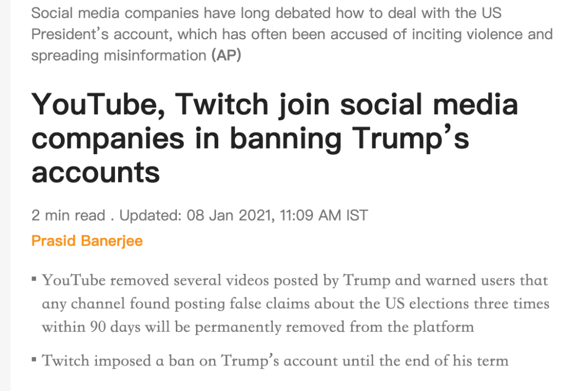This screenshot has width=588, height=391.
Task: Click the word 'Trump’s' in the headline
Action: [x=411, y=138]
